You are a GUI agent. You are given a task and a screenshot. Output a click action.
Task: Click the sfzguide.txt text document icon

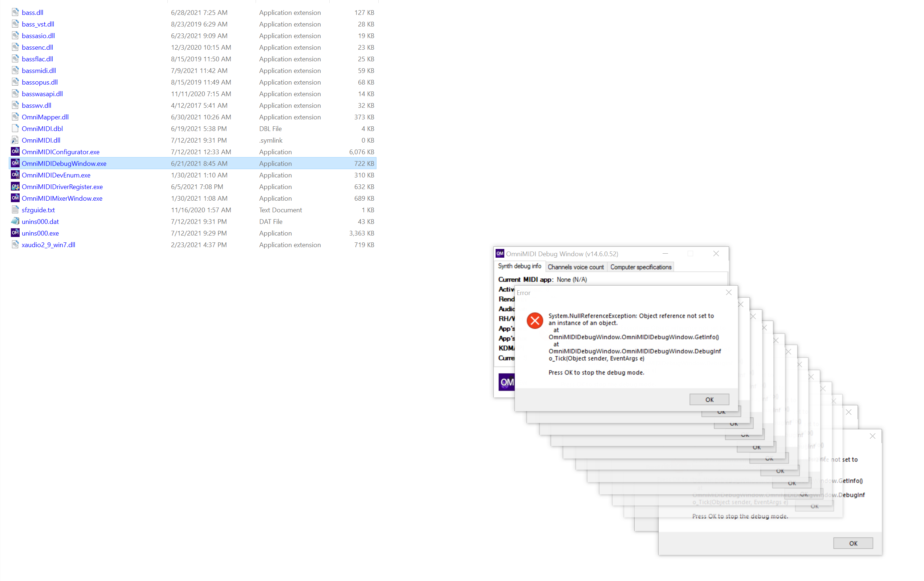click(x=15, y=210)
